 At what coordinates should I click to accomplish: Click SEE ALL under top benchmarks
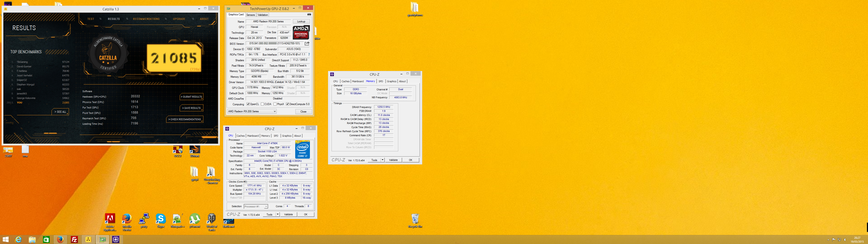point(61,112)
